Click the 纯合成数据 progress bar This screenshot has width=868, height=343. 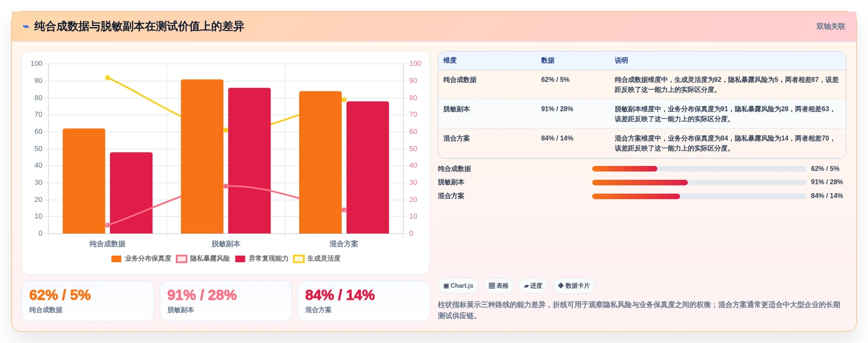[x=699, y=169]
